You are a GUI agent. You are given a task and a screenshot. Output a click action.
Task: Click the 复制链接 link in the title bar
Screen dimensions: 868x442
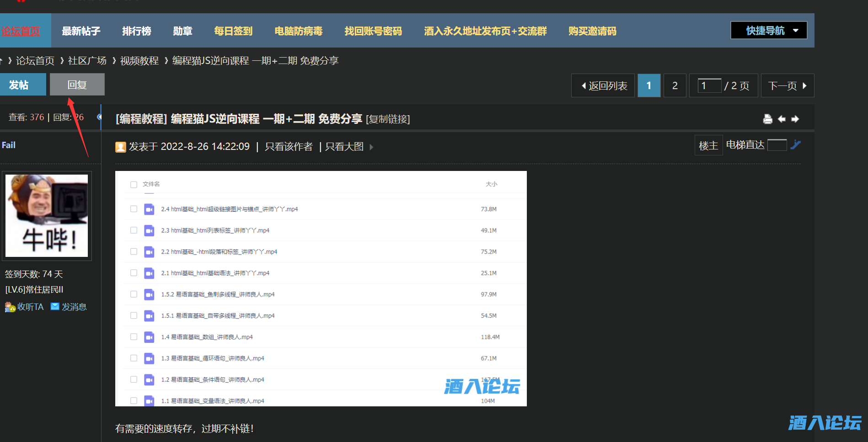tap(388, 119)
